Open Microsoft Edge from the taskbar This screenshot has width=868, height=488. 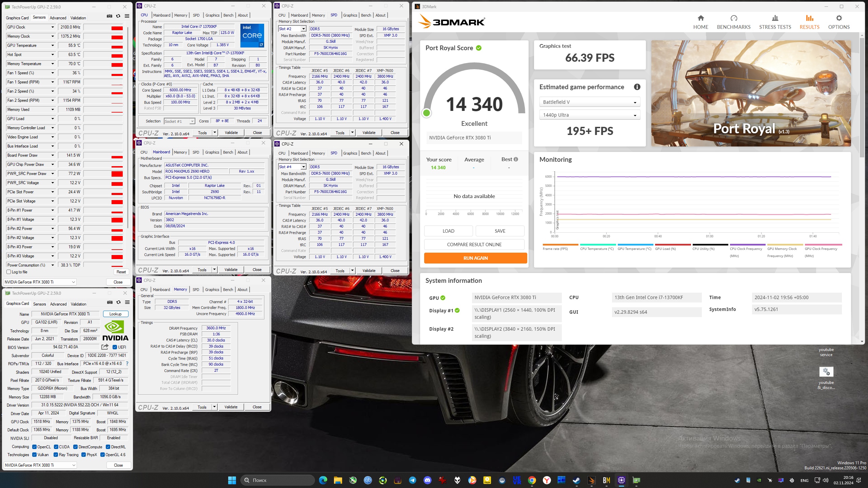[x=323, y=480]
